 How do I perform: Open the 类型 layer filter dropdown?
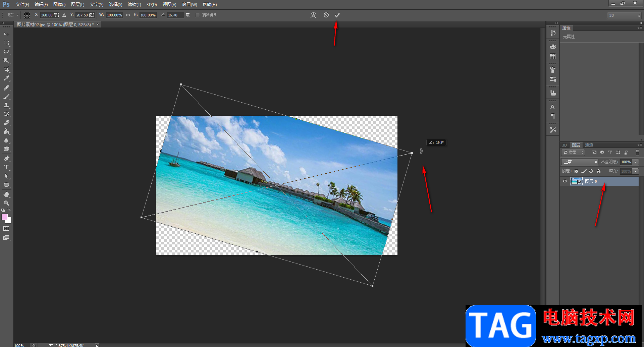574,153
